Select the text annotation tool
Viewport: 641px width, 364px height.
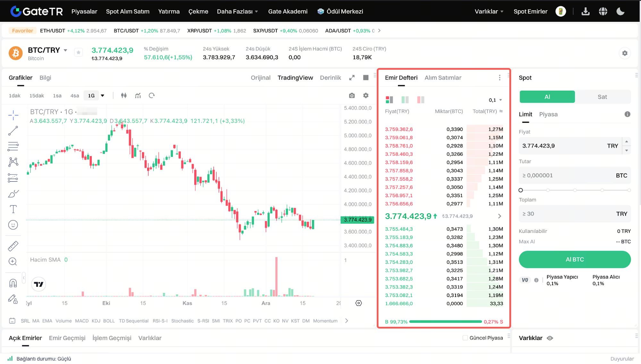point(13,209)
